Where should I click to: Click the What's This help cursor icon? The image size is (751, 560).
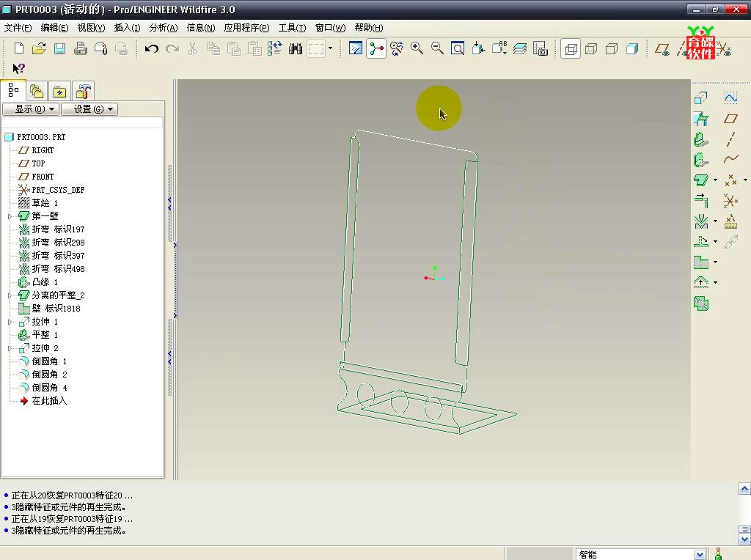[18, 68]
